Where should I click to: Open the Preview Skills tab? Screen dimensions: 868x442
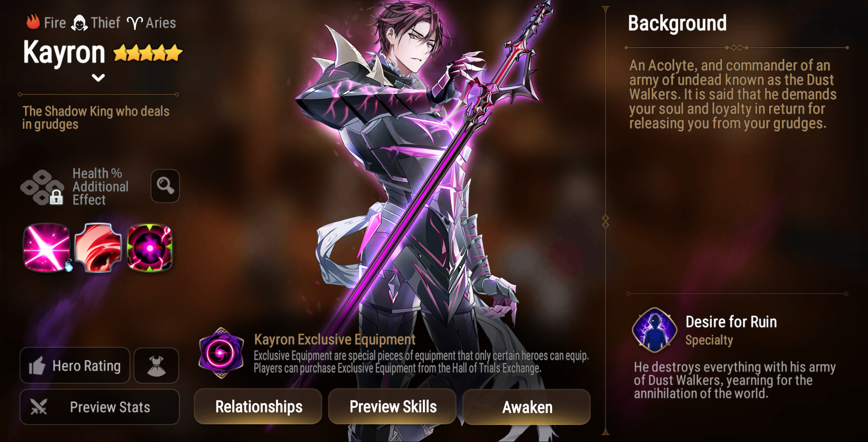coord(393,406)
